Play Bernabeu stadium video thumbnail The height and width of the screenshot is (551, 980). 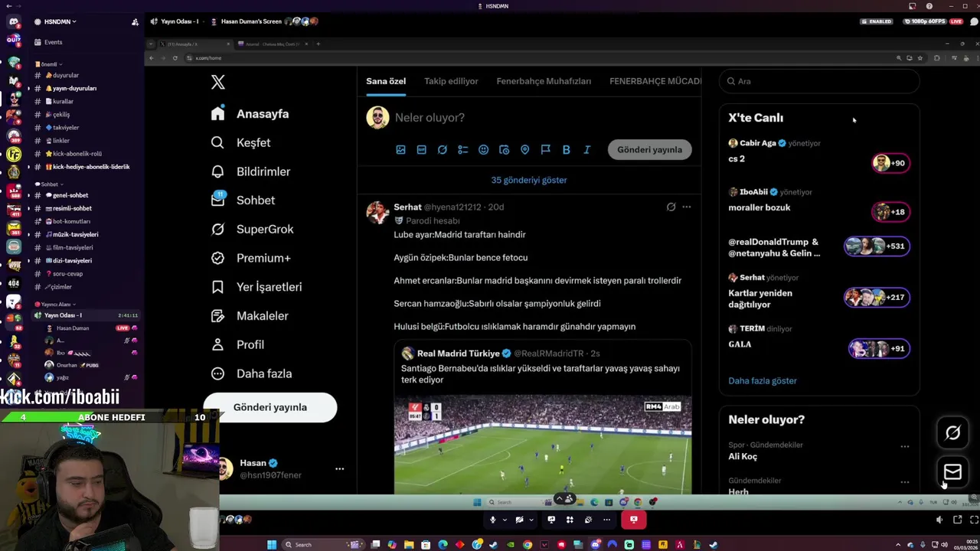click(x=543, y=445)
